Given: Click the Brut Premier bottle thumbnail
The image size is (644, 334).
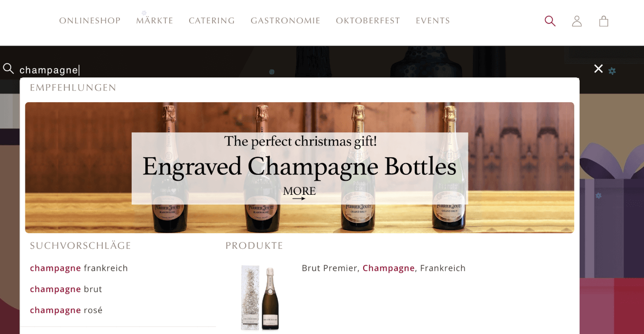Looking at the screenshot, I should [x=260, y=298].
